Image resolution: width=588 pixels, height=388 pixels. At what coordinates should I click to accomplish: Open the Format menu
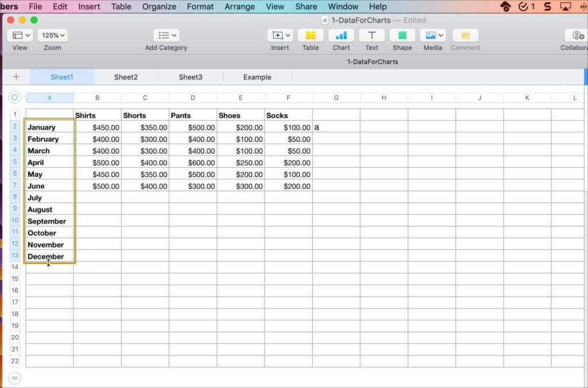pos(200,6)
